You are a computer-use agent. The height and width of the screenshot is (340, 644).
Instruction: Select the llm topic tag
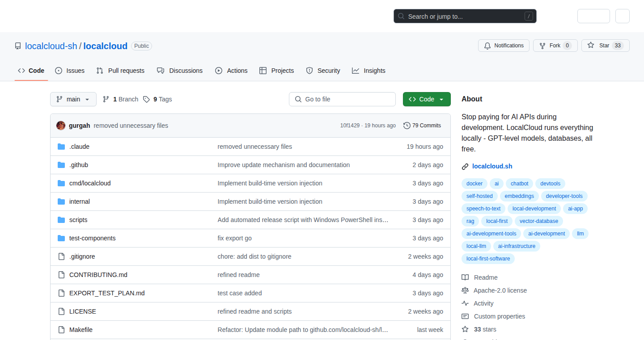[x=580, y=234]
